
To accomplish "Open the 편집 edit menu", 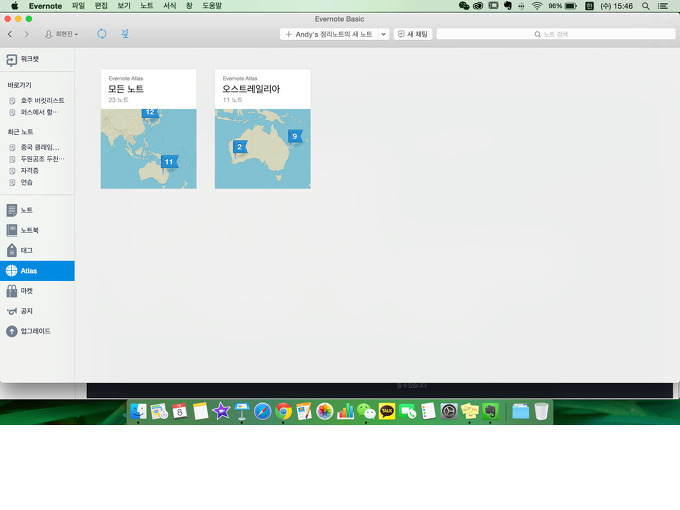I will coord(101,6).
